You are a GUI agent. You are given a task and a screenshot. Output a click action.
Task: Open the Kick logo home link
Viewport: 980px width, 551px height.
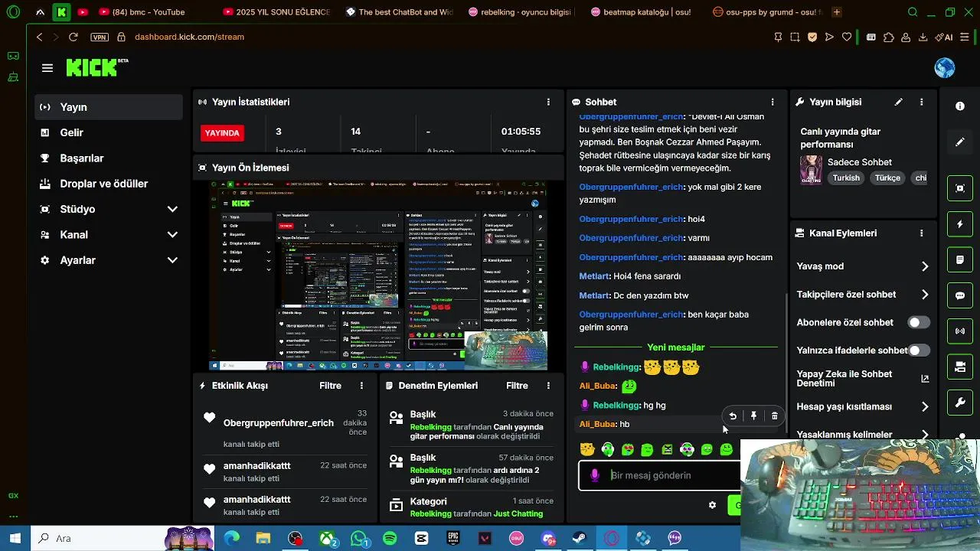[x=96, y=68]
